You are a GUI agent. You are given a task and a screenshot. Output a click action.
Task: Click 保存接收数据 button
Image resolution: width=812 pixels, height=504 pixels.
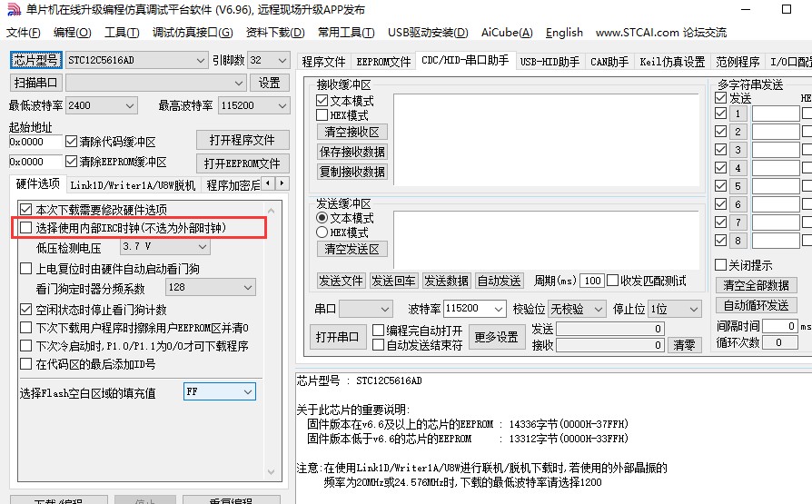click(352, 152)
